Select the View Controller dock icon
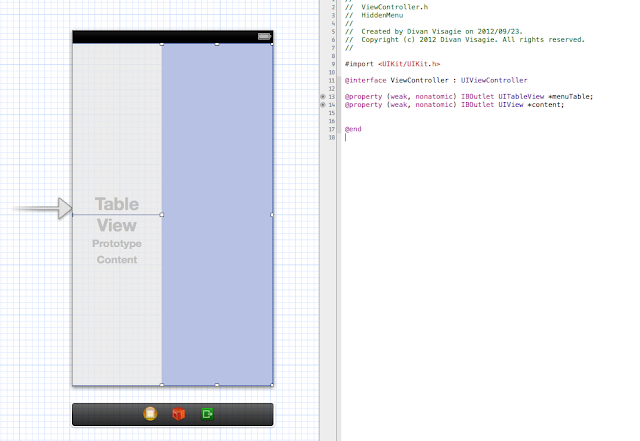The width and height of the screenshot is (640, 441). tap(150, 414)
